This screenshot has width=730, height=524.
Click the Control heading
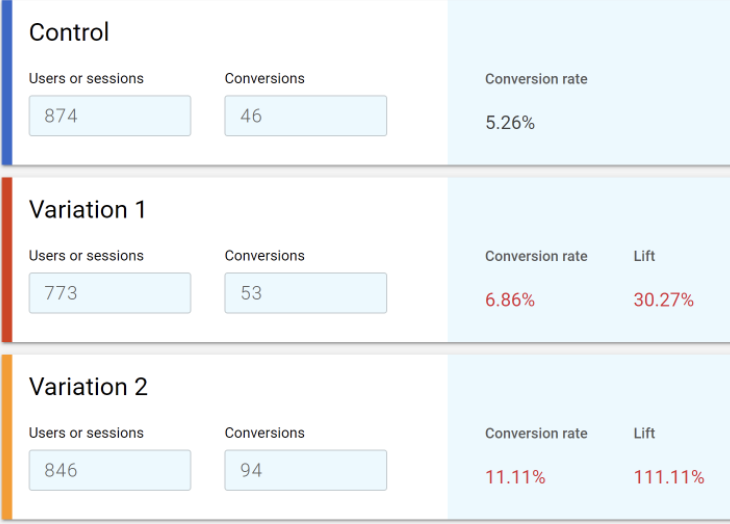point(69,32)
